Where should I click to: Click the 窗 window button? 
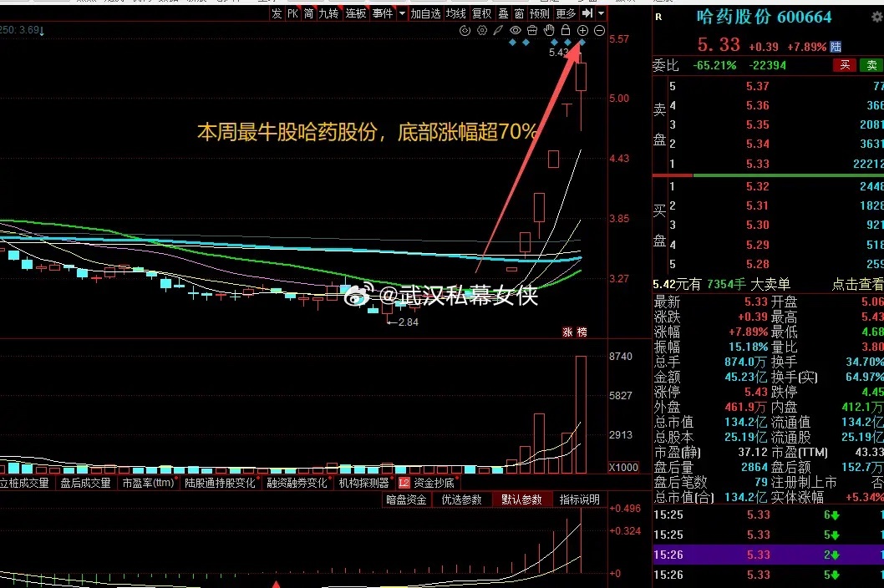(519, 13)
